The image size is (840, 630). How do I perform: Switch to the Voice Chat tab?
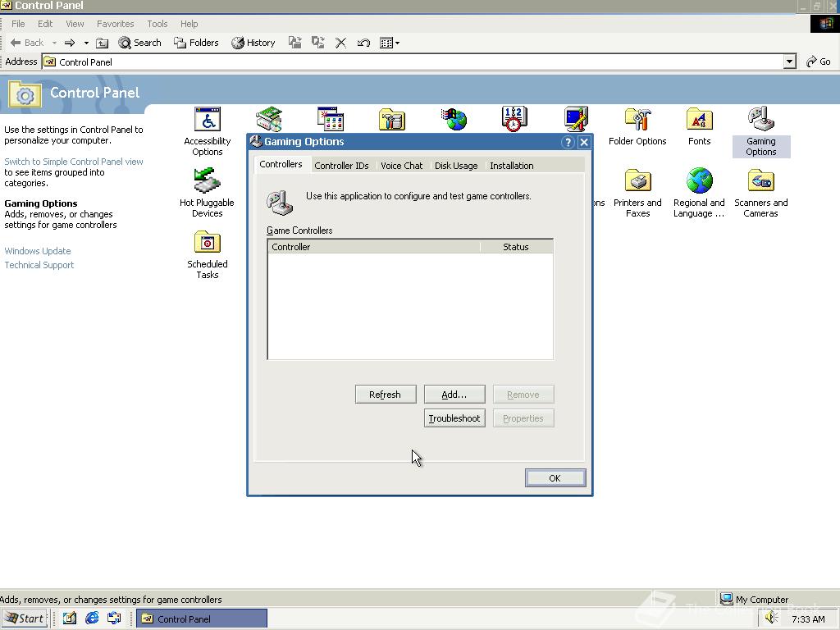(402, 166)
